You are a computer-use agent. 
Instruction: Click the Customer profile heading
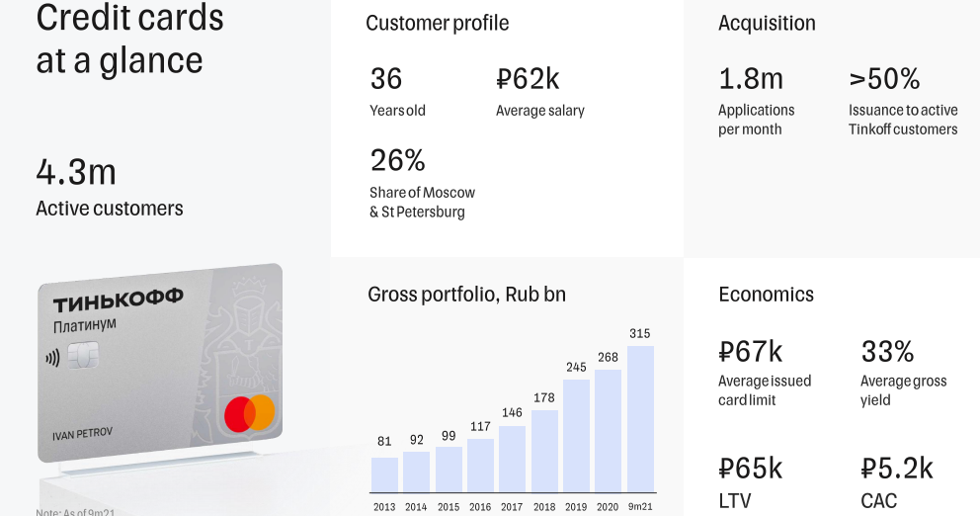438,23
